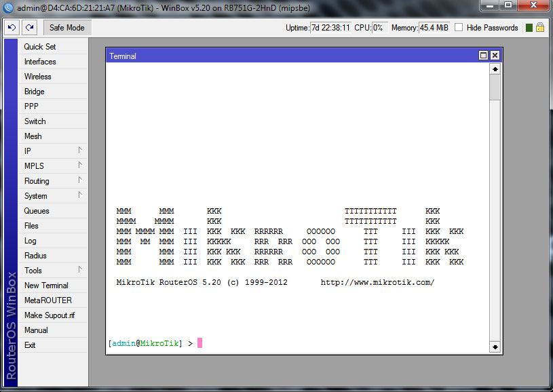The height and width of the screenshot is (392, 553).
Task: Launch a New Terminal window
Action: pyautogui.click(x=52, y=286)
